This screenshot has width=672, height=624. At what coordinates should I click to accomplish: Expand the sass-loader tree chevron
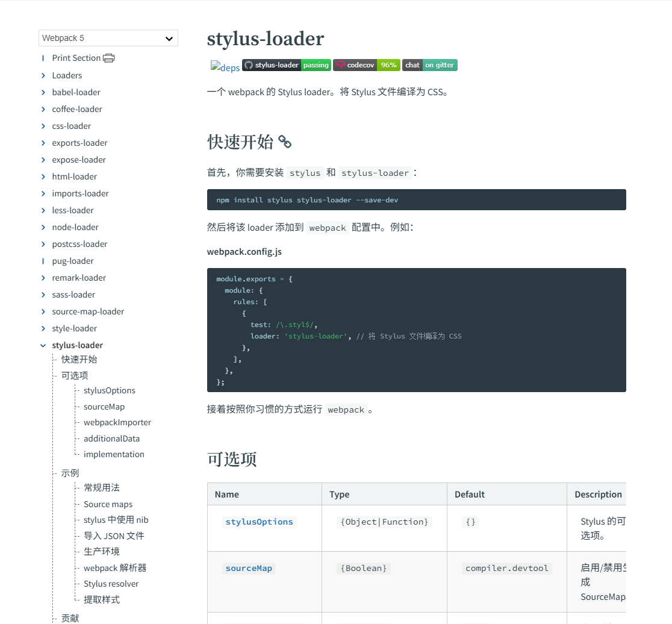click(x=43, y=295)
